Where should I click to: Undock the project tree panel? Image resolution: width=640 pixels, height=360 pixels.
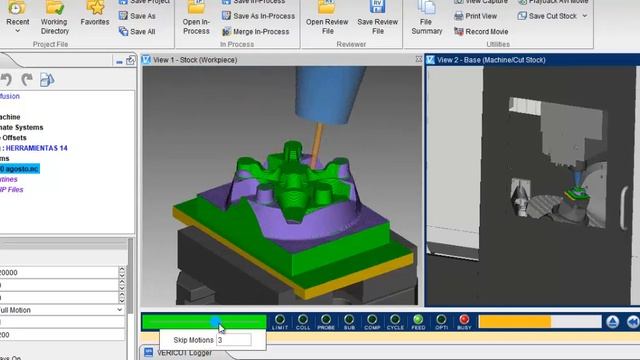point(130,60)
